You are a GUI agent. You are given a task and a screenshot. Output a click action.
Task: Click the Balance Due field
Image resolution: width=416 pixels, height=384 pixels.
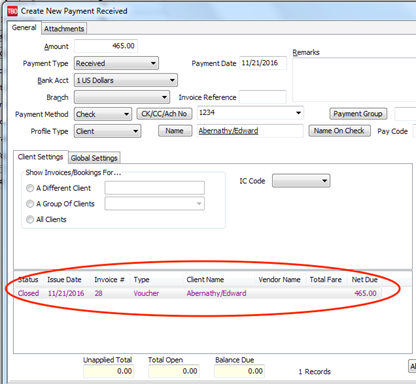point(239,371)
